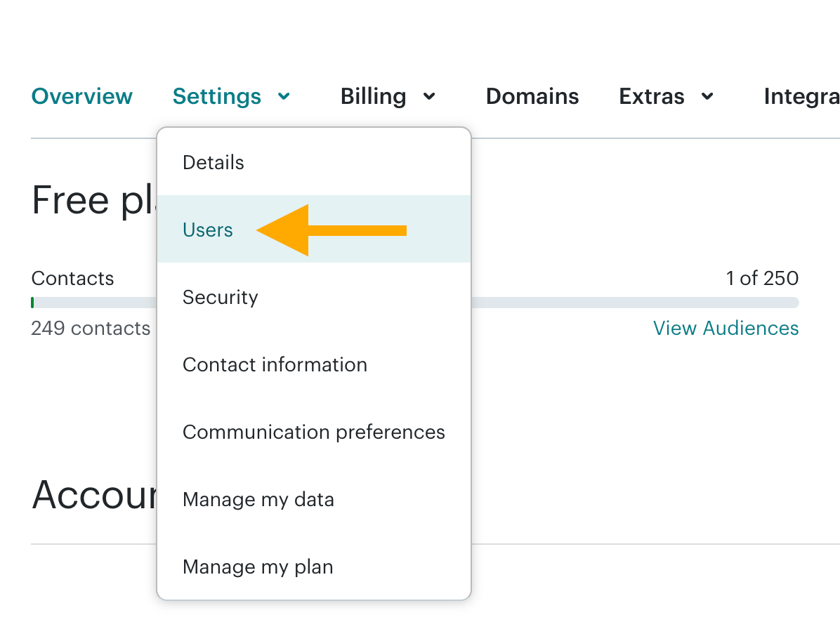The width and height of the screenshot is (840, 622).
Task: Click the '1 of 250' count
Action: tap(762, 278)
